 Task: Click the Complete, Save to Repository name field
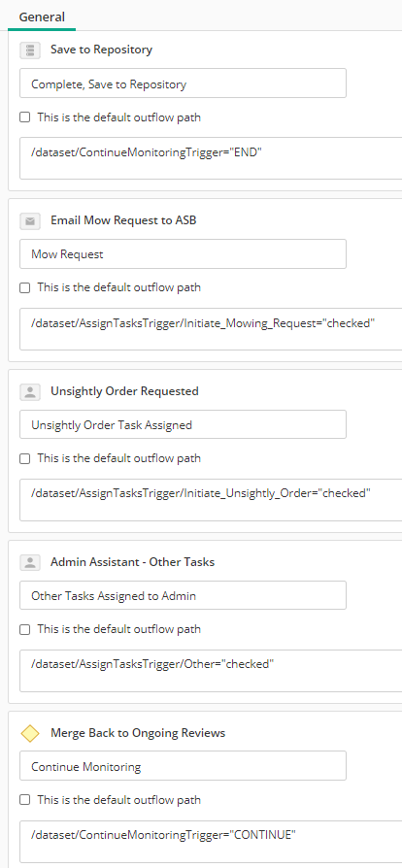coord(183,83)
